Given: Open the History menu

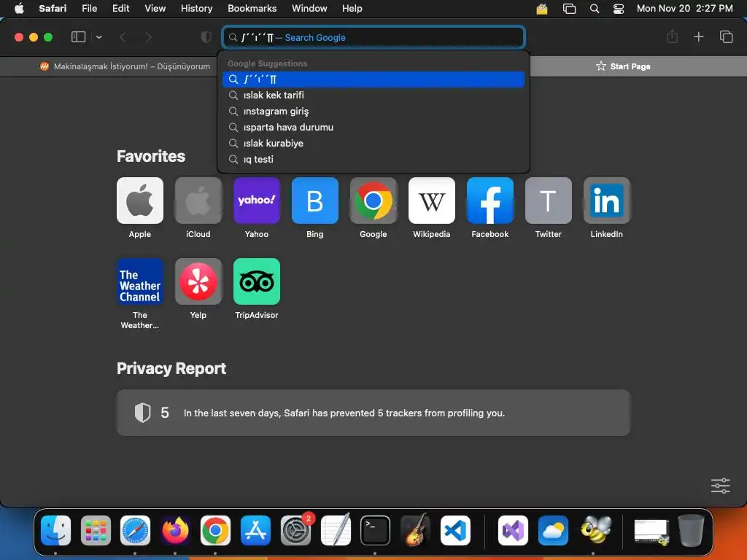Looking at the screenshot, I should tap(196, 9).
